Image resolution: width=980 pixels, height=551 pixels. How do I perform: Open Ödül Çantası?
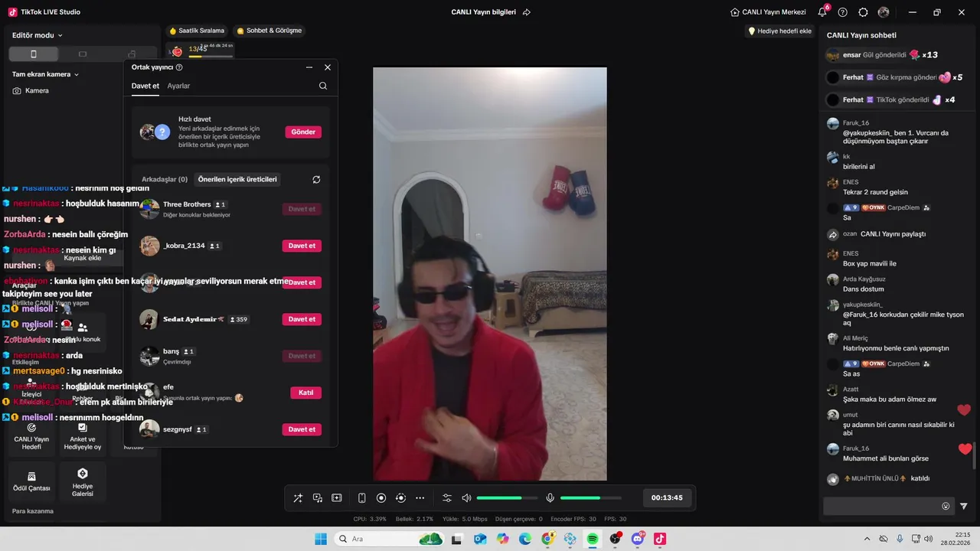click(x=31, y=481)
